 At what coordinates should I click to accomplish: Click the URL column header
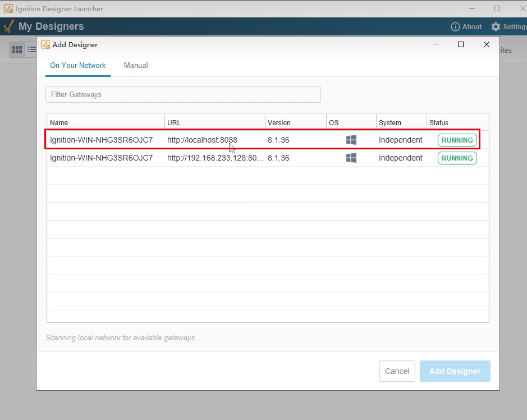pyautogui.click(x=215, y=123)
